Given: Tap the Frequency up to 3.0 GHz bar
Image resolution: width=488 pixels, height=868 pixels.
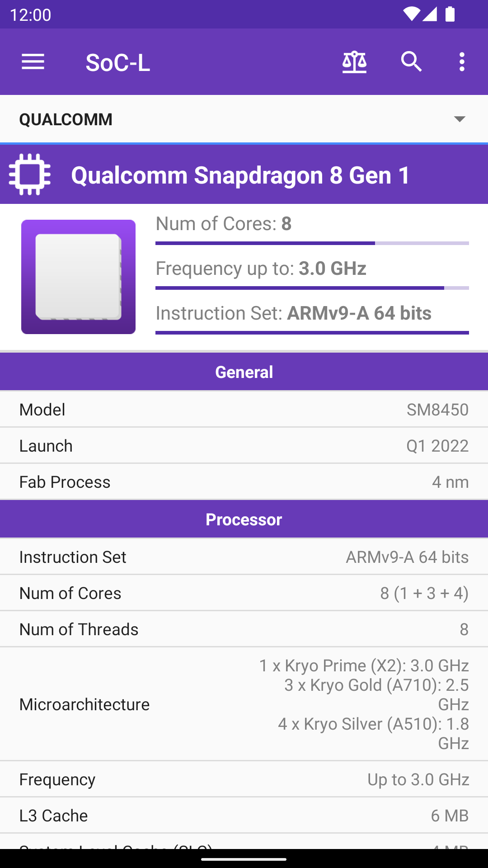Looking at the screenshot, I should coord(312,288).
